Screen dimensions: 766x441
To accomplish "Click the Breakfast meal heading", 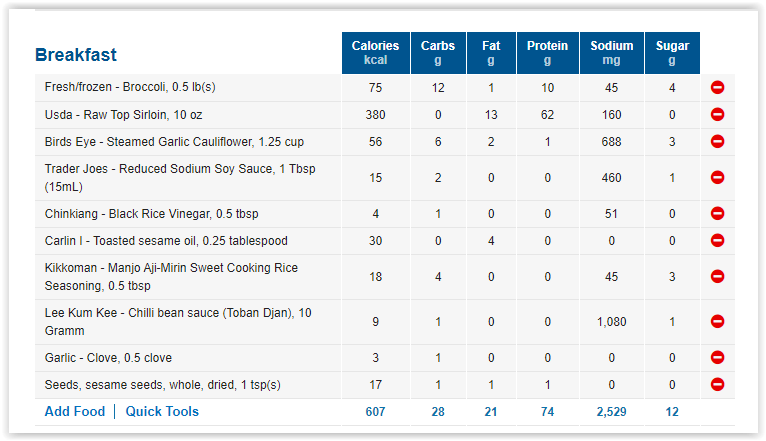I will (x=76, y=55).
